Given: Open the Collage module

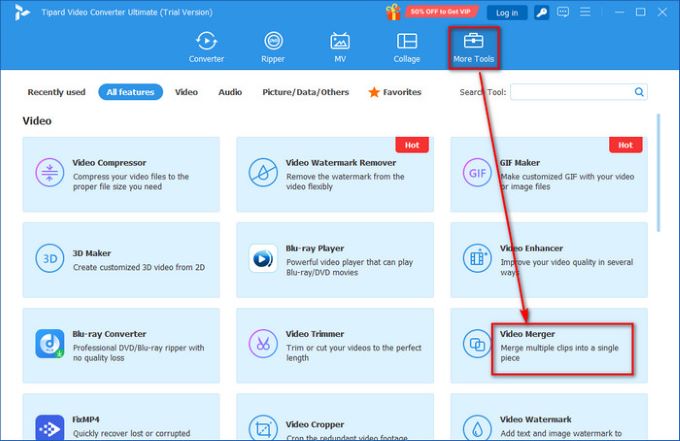Looking at the screenshot, I should click(x=406, y=47).
